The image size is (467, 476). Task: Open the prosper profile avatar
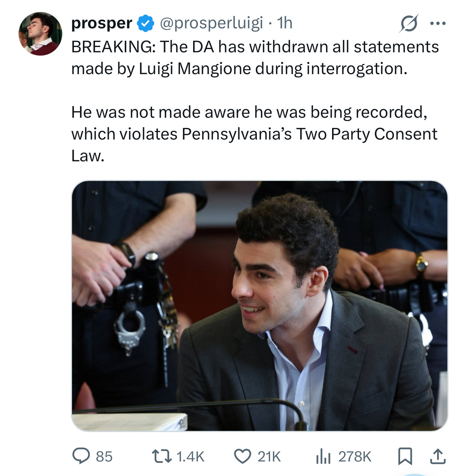(40, 34)
